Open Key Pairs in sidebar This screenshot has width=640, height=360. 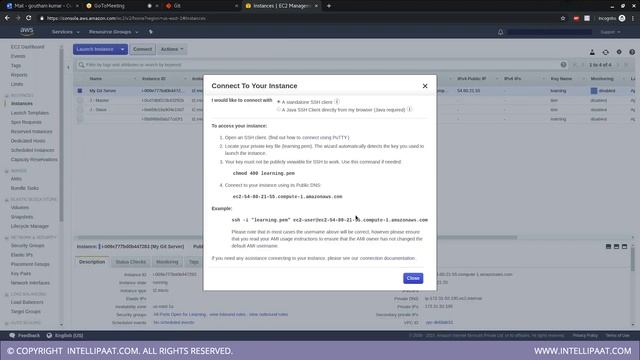pyautogui.click(x=21, y=273)
